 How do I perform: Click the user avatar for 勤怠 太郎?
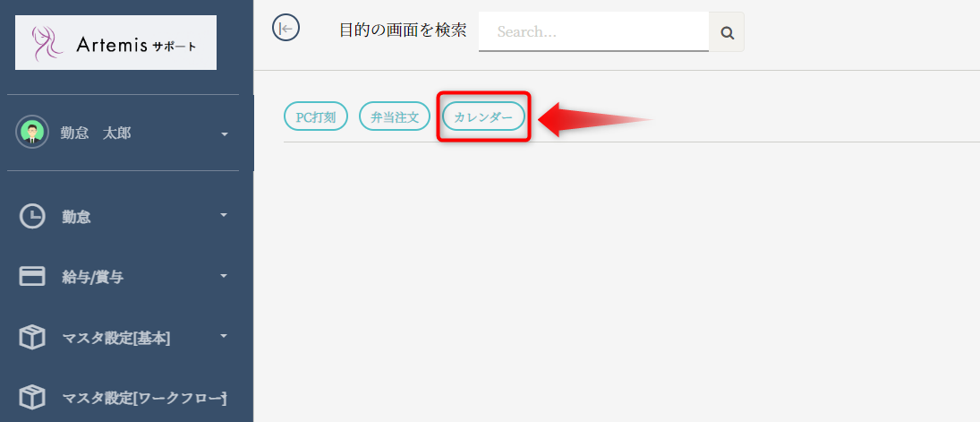(x=32, y=132)
